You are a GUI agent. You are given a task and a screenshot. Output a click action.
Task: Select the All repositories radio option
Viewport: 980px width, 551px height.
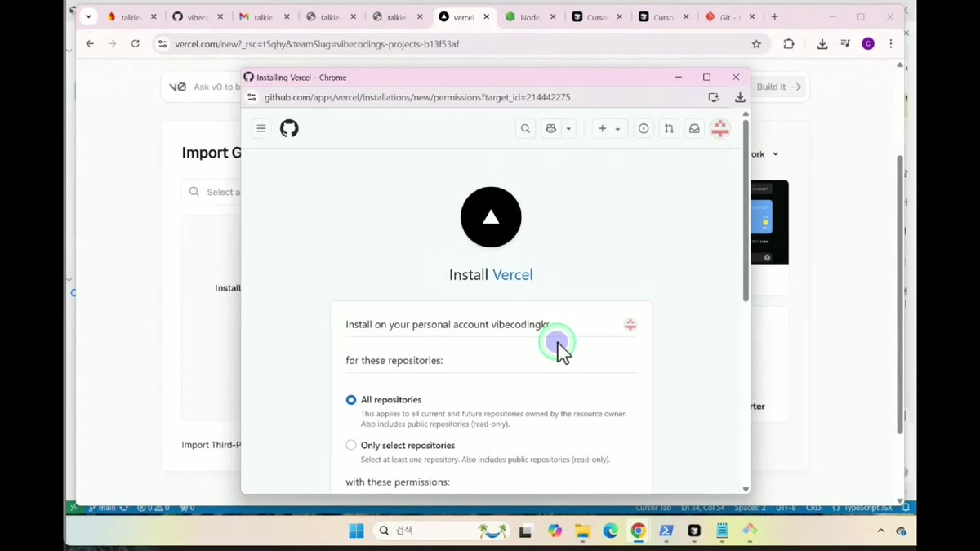351,400
